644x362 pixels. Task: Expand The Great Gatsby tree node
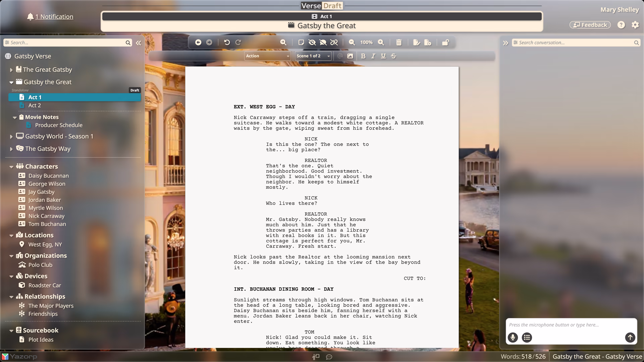click(x=11, y=70)
